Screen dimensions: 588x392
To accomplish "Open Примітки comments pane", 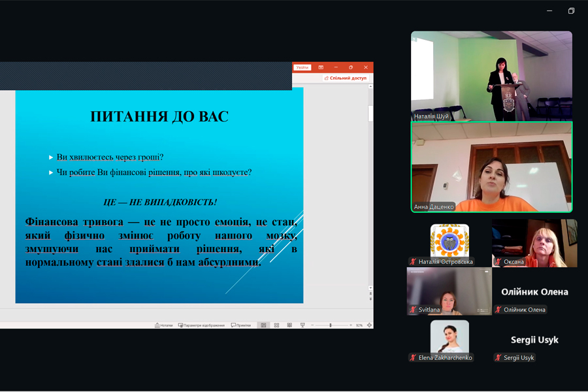I will tap(241, 325).
